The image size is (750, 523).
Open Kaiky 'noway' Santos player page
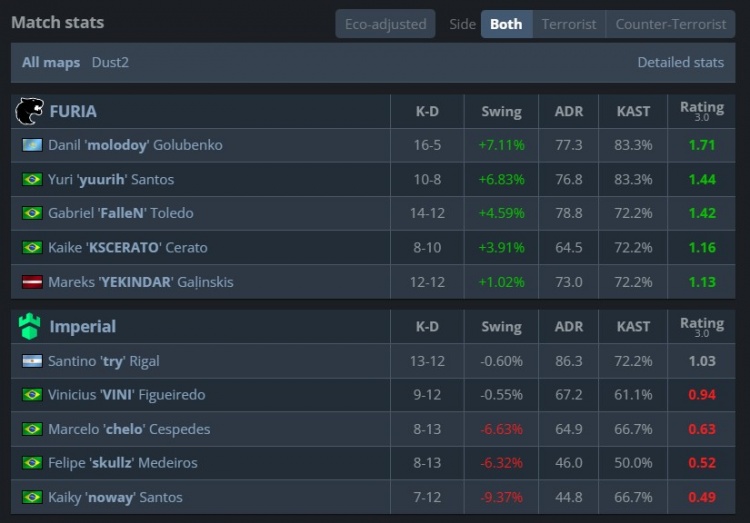pyautogui.click(x=115, y=497)
